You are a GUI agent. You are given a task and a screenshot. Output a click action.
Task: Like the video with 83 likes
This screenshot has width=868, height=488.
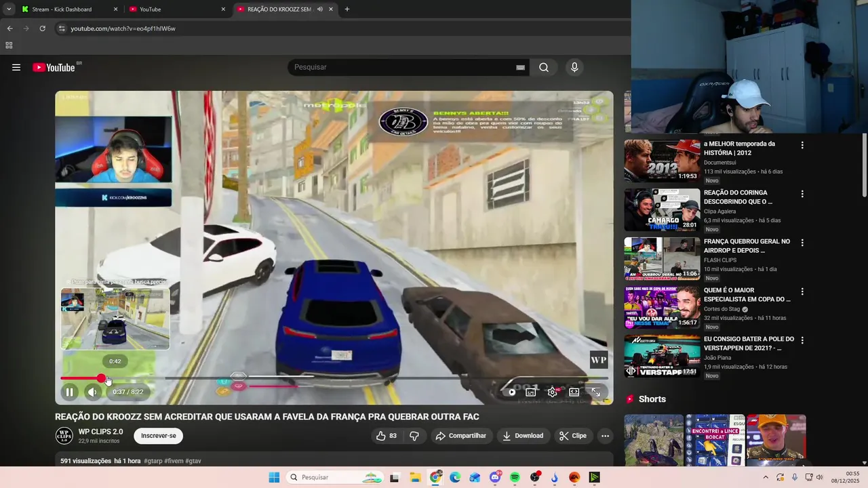point(387,436)
